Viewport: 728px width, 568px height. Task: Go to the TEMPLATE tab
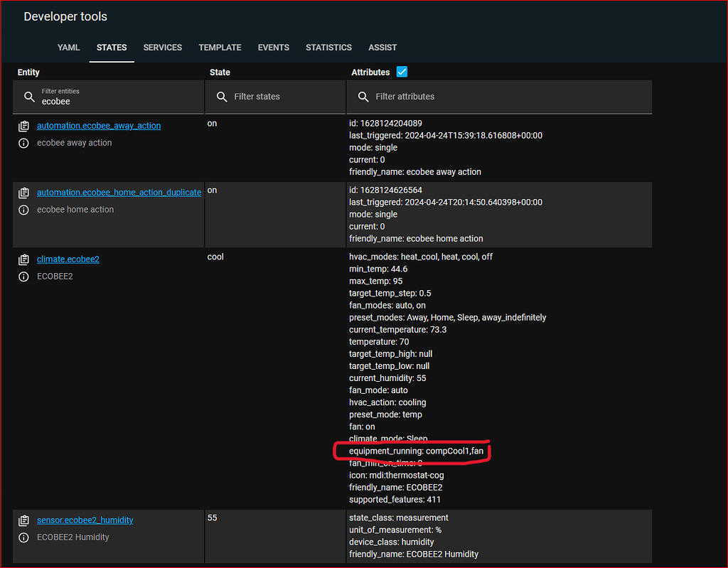tap(220, 48)
